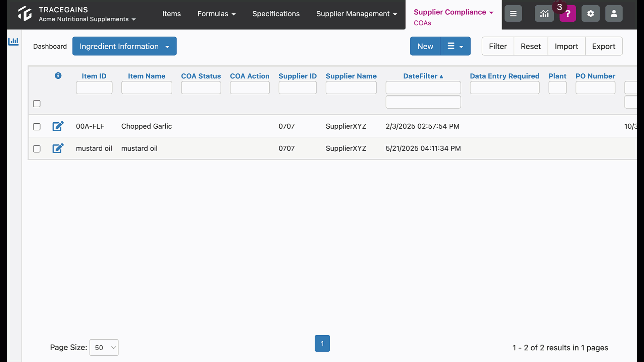This screenshot has width=644, height=362.
Task: Create a record with the New button
Action: coord(425,46)
